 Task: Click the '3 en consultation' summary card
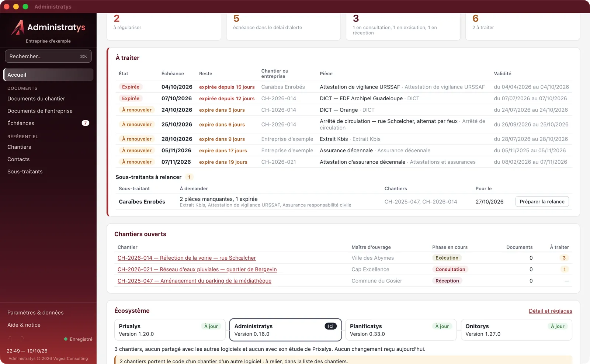click(x=403, y=27)
